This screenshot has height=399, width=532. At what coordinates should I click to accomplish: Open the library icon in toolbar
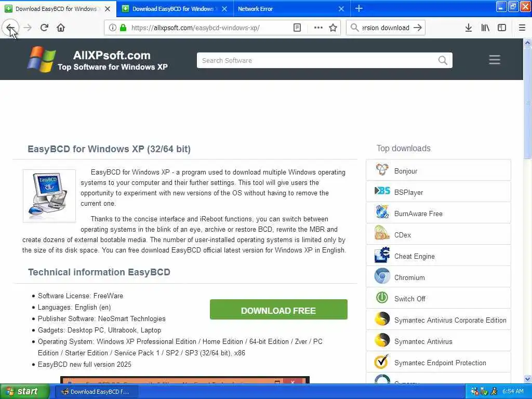tap(485, 28)
